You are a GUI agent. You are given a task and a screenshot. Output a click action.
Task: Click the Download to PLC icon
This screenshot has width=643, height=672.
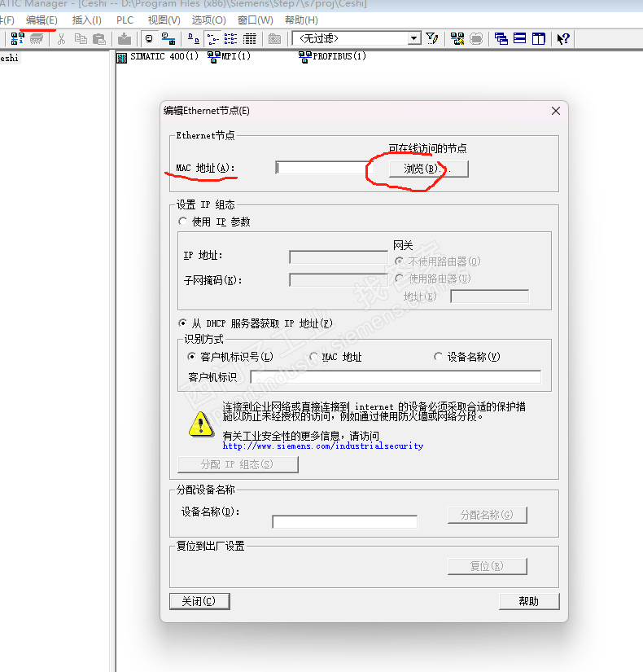[125, 38]
